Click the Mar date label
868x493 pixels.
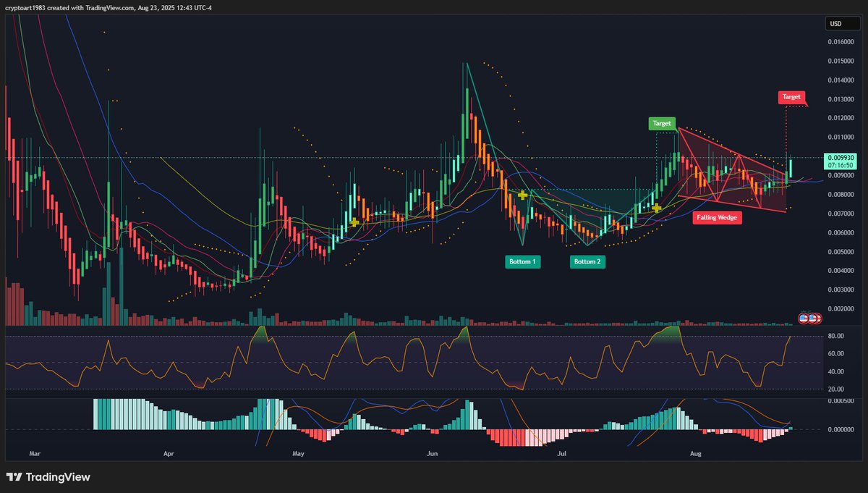[33, 454]
